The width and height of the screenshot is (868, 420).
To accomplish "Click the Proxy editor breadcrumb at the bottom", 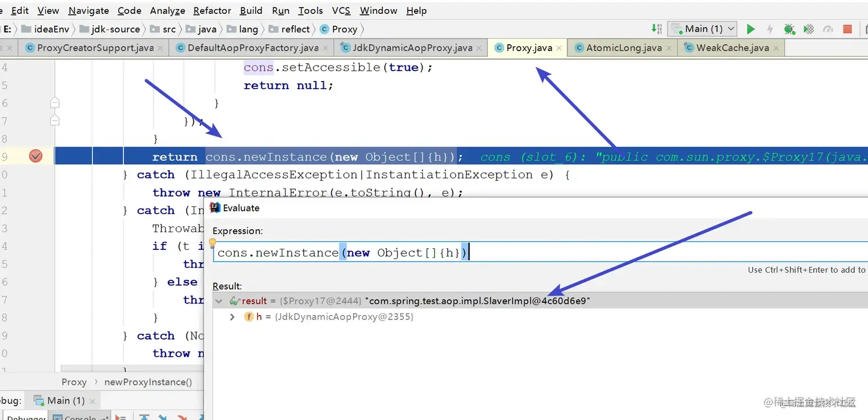I will 74,382.
